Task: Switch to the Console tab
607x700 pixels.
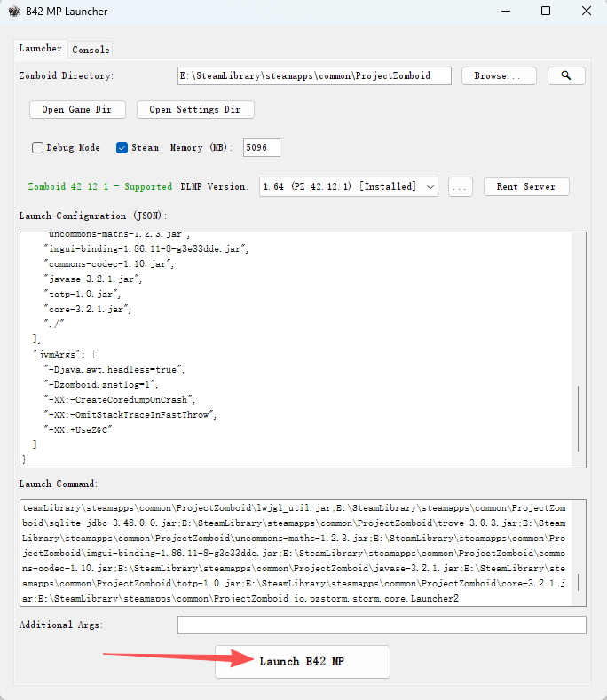Action: (91, 50)
